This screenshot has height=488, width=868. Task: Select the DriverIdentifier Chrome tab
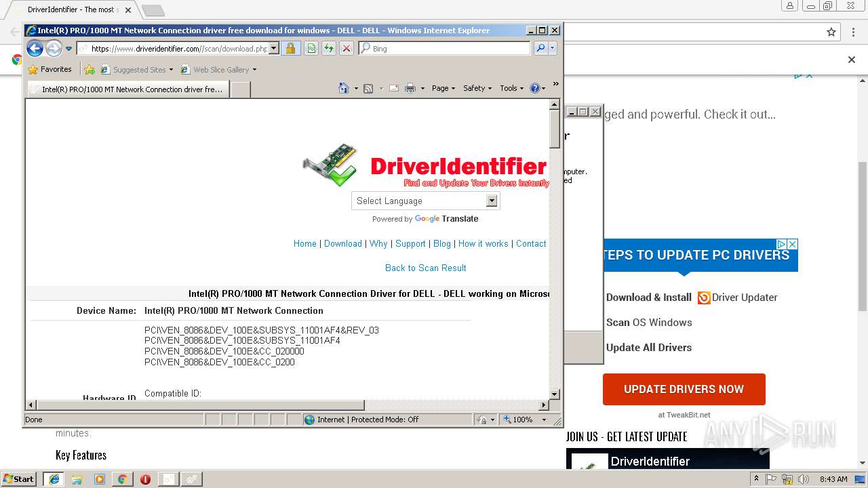(x=71, y=9)
